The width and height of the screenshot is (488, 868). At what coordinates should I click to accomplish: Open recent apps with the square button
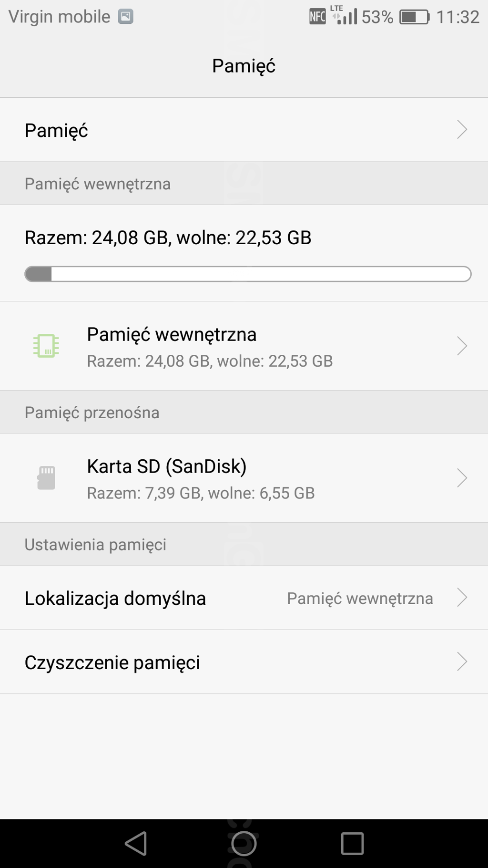point(352,843)
